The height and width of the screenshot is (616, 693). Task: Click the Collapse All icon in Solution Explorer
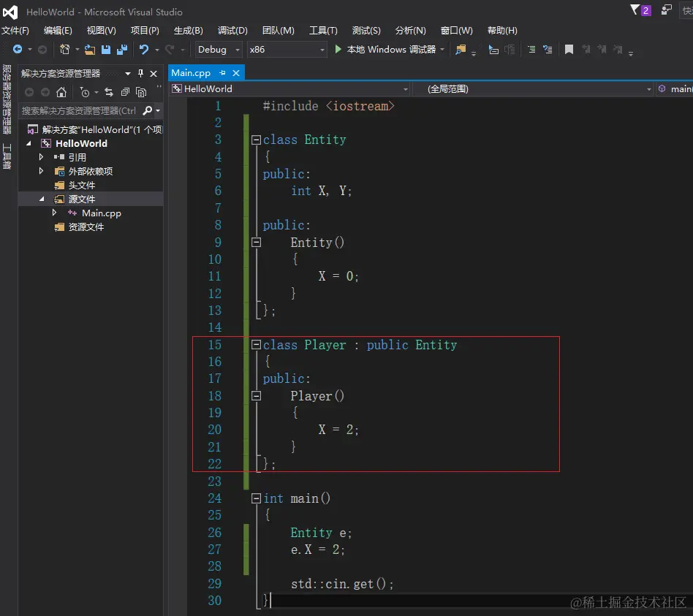coord(125,92)
